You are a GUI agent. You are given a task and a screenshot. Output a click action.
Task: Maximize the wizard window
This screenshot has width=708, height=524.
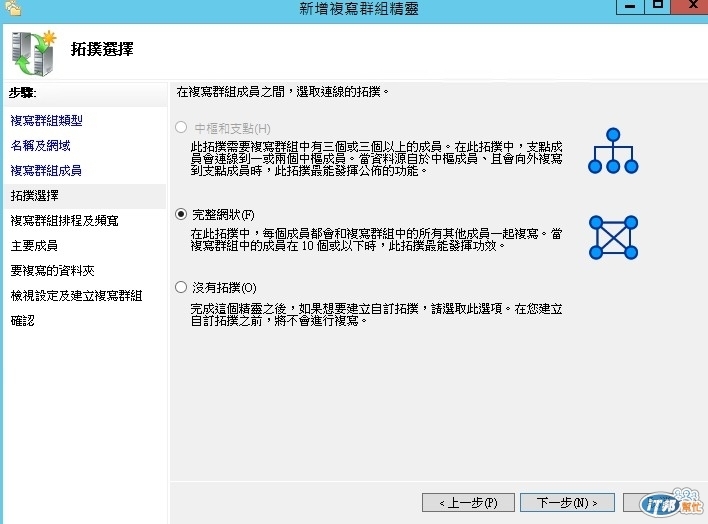(658, 7)
